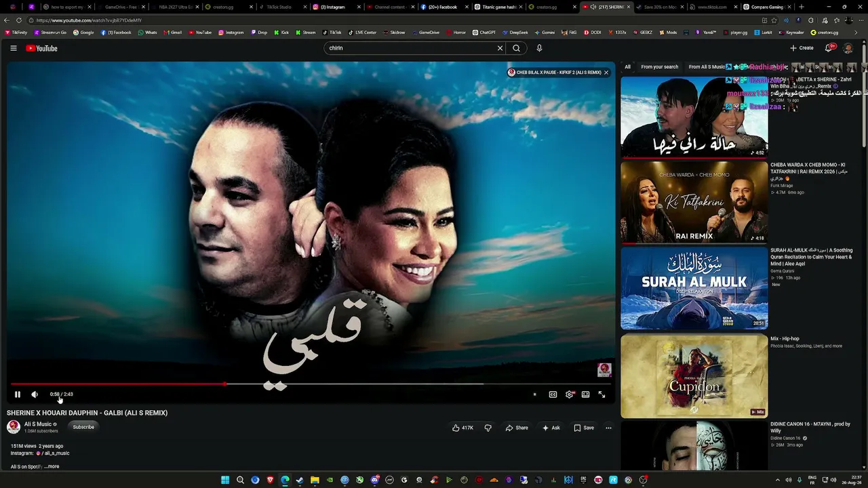Open Didine Canon 16 M7AYNI video title
This screenshot has width=868, height=488.
pyautogui.click(x=810, y=427)
